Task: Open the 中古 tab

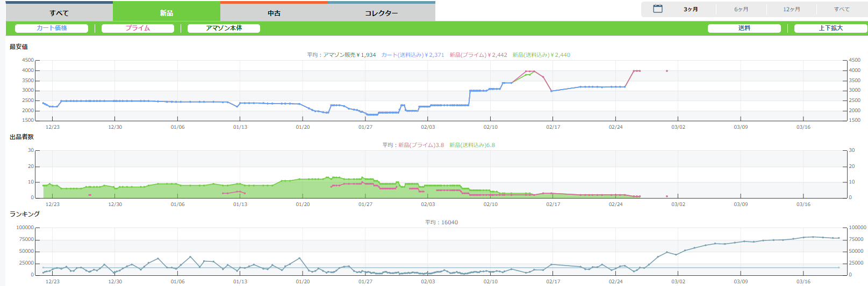Action: point(274,13)
